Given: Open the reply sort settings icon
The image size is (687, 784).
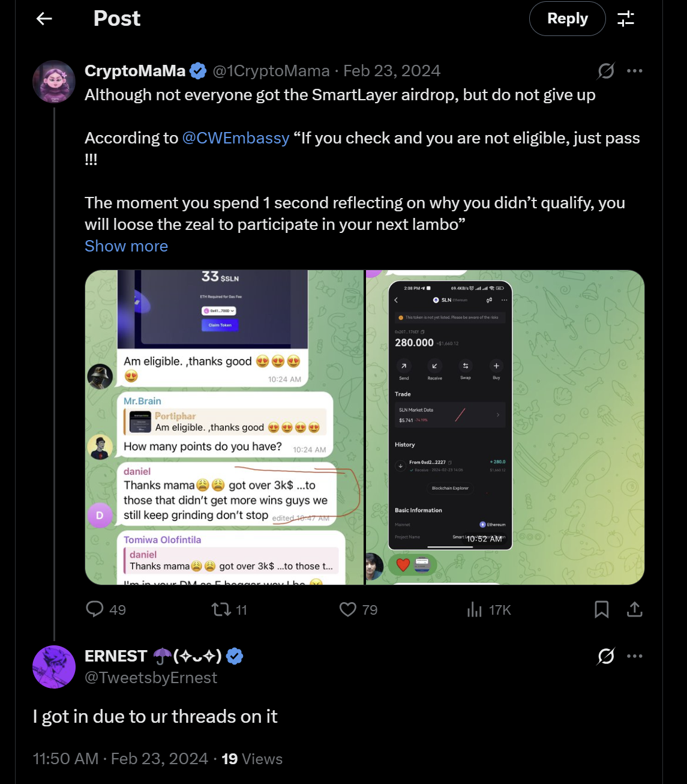Looking at the screenshot, I should coord(626,19).
